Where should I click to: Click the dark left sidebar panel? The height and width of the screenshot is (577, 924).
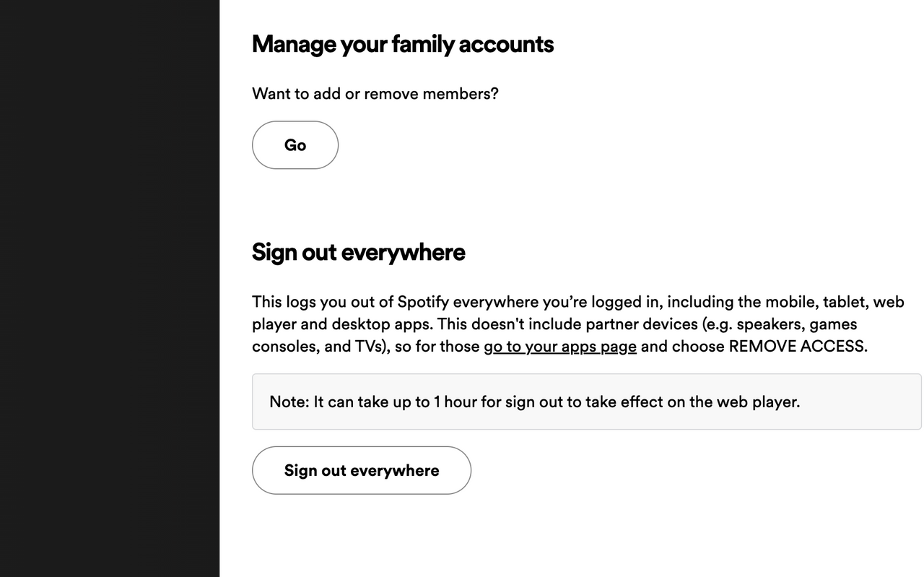(x=109, y=289)
